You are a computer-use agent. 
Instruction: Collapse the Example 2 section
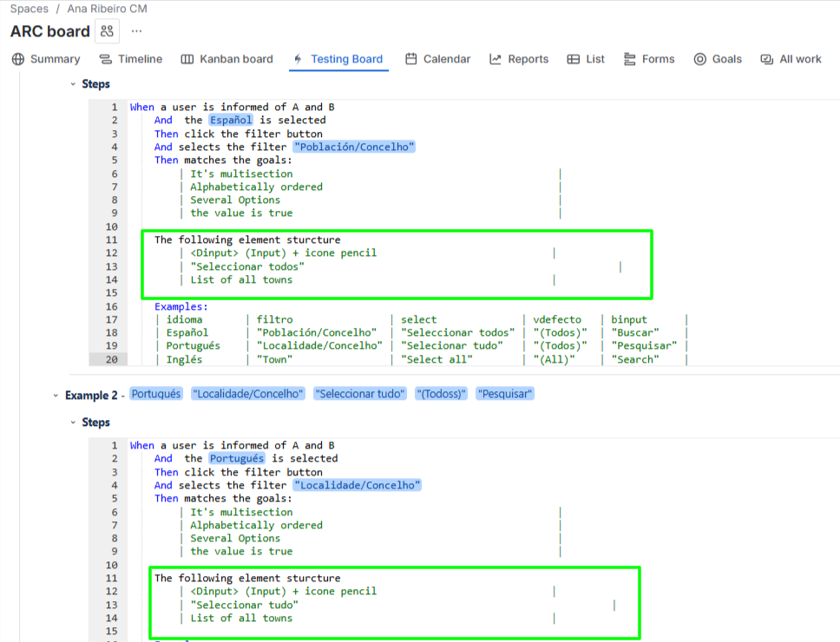tap(56, 395)
